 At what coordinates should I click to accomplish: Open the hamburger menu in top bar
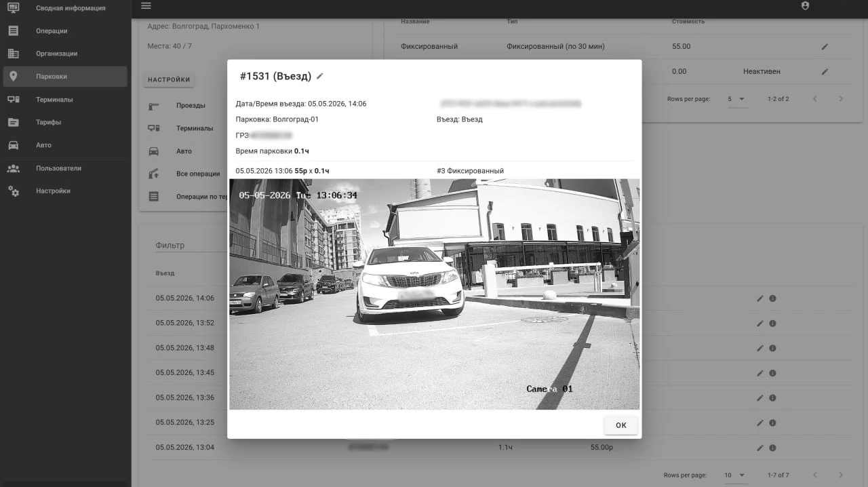click(146, 6)
